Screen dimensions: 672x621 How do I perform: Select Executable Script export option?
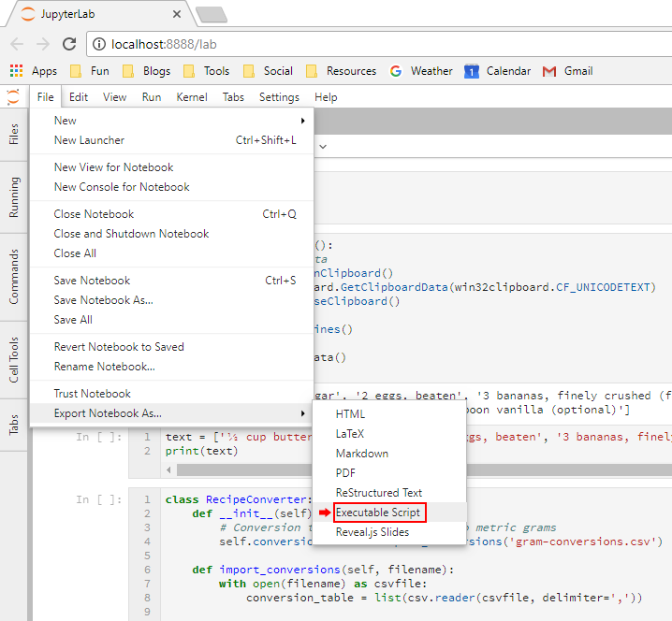pos(379,513)
